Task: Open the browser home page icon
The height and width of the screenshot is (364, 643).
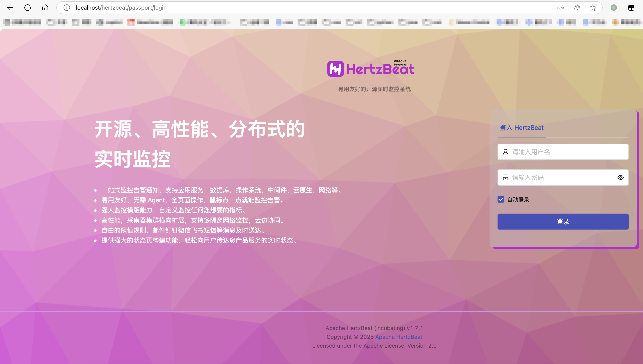Action: [45, 8]
